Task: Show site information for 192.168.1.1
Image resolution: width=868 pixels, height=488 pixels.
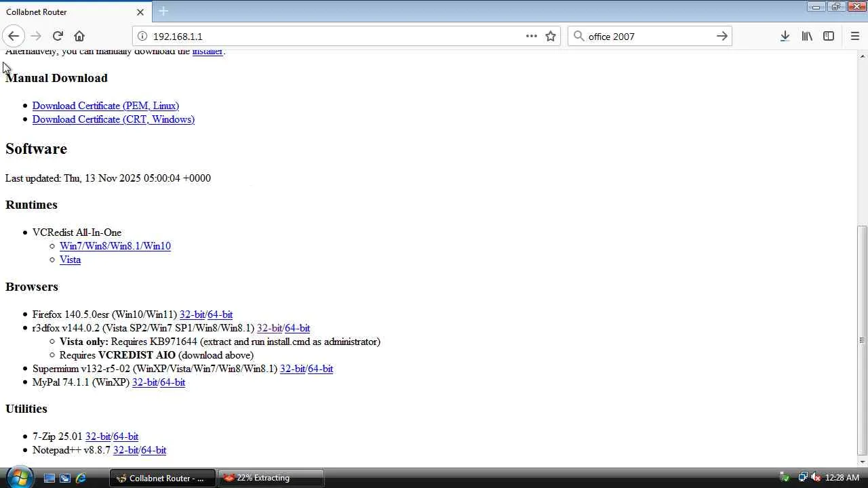Action: [x=142, y=36]
